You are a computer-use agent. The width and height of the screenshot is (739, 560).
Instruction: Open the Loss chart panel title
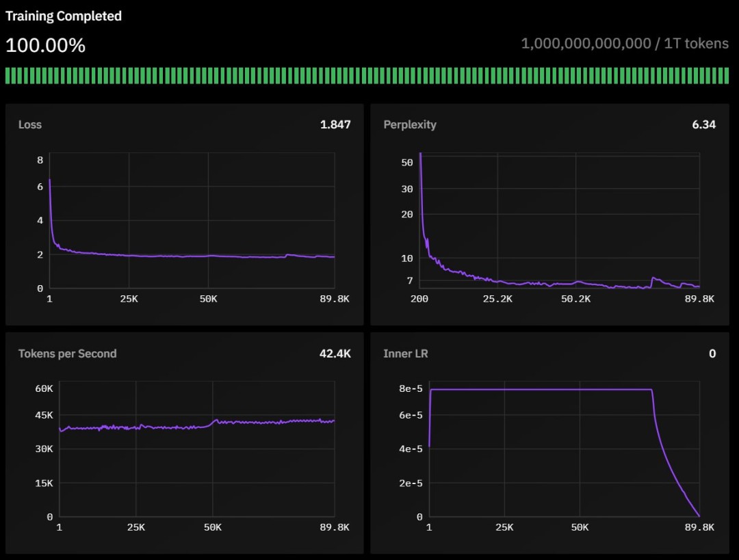tap(30, 124)
